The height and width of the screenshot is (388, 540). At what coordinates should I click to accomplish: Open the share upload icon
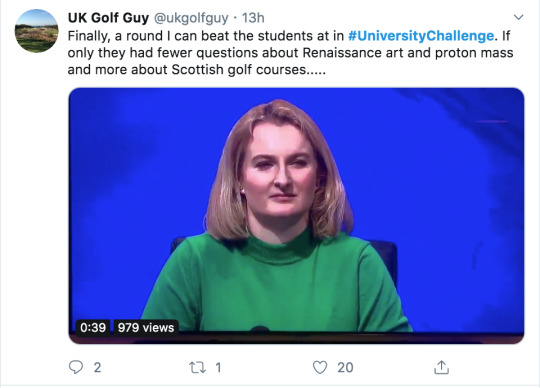(x=442, y=367)
